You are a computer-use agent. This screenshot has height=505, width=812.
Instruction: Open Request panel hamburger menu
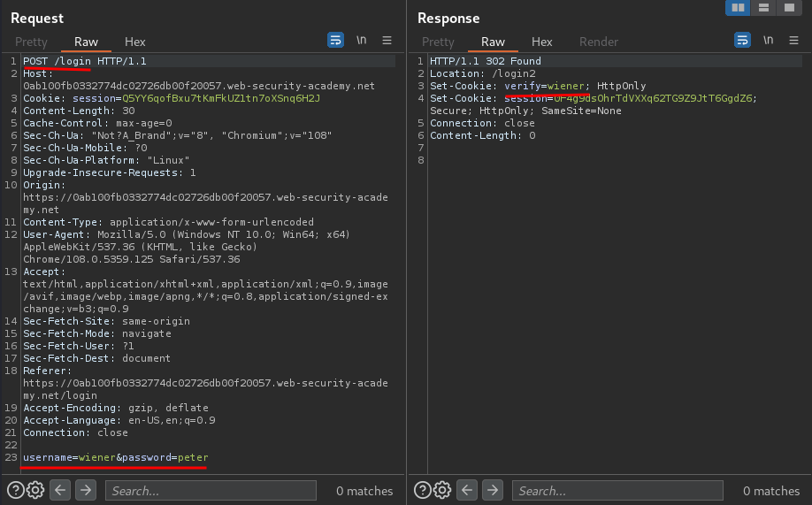pyautogui.click(x=387, y=40)
